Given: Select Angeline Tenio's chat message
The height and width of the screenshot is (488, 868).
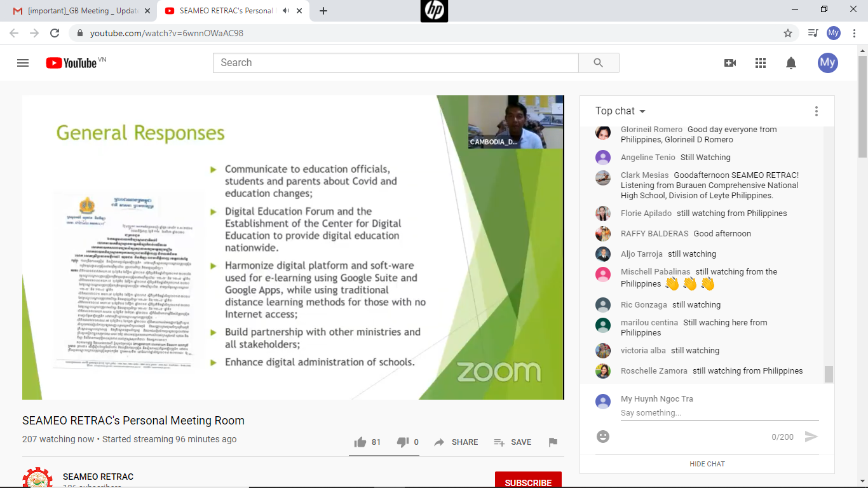Looking at the screenshot, I should pyautogui.click(x=707, y=158).
